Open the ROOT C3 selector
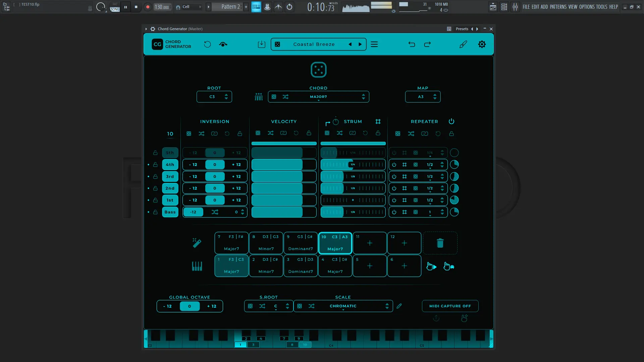 (214, 97)
